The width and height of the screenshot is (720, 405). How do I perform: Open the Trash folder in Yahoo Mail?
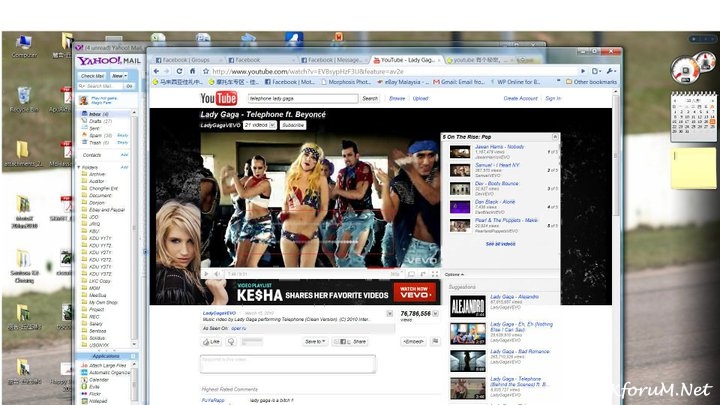point(96,143)
